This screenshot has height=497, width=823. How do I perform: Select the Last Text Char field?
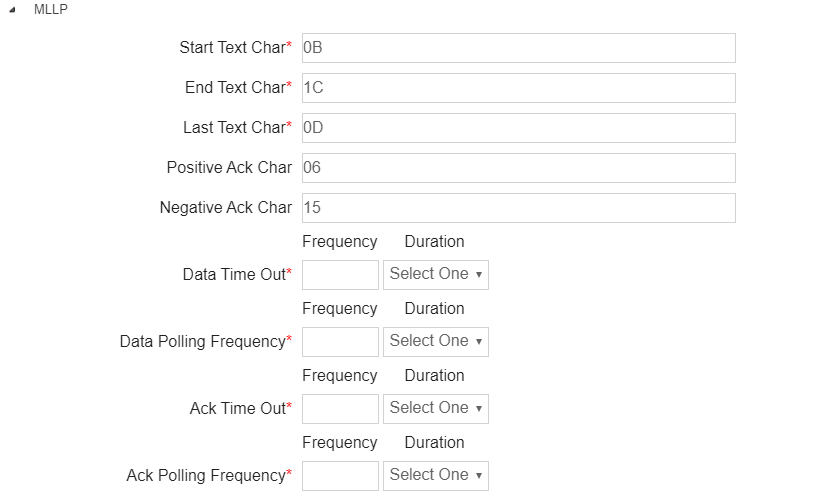pos(518,128)
